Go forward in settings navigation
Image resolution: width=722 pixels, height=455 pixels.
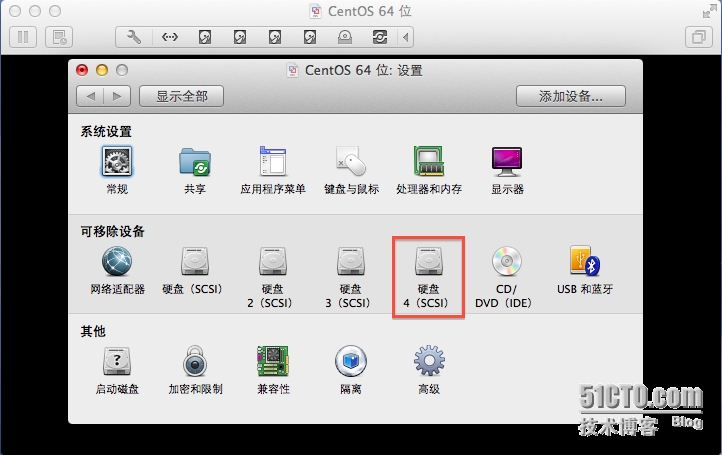tap(117, 96)
